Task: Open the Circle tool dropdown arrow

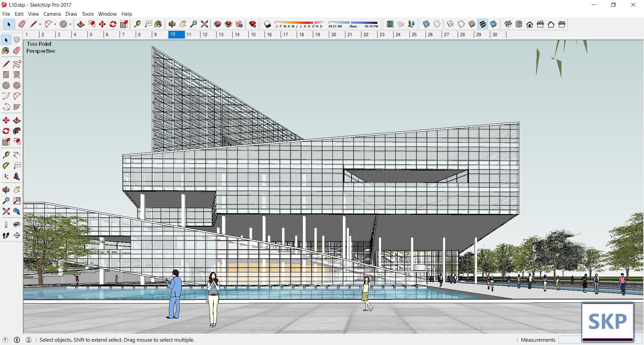Action: [70, 24]
